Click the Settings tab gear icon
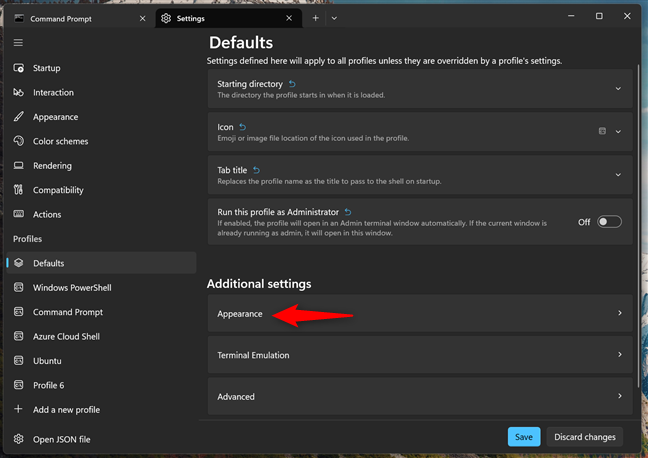Viewport: 648px width, 458px height. (x=166, y=18)
